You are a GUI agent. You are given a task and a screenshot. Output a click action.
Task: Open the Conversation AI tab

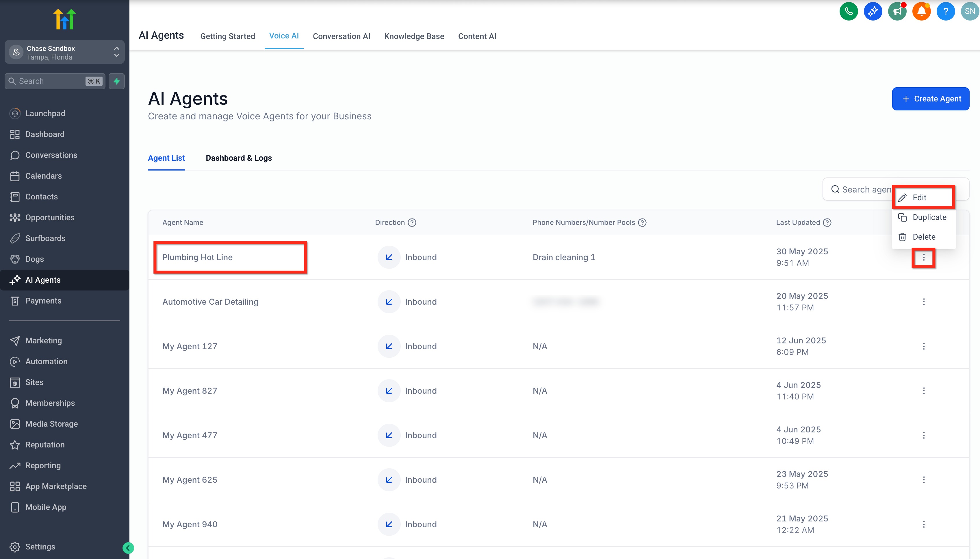[341, 36]
